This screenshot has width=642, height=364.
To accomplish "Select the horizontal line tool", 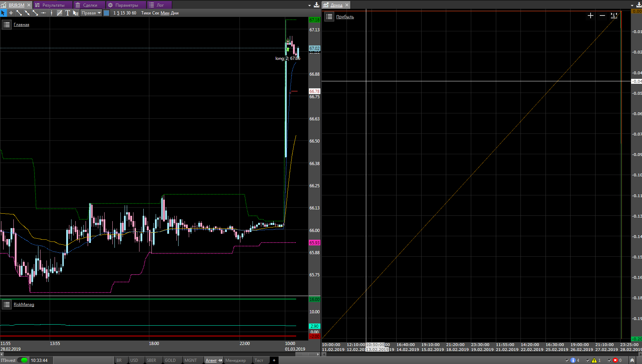I will coord(43,13).
